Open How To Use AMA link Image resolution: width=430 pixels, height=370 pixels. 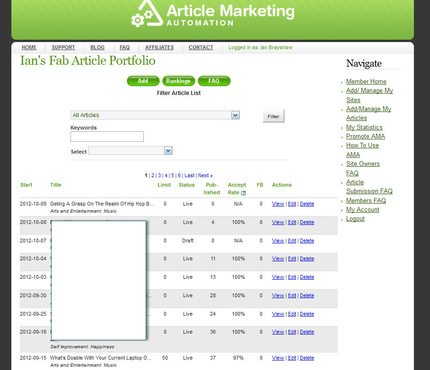pyautogui.click(x=362, y=150)
